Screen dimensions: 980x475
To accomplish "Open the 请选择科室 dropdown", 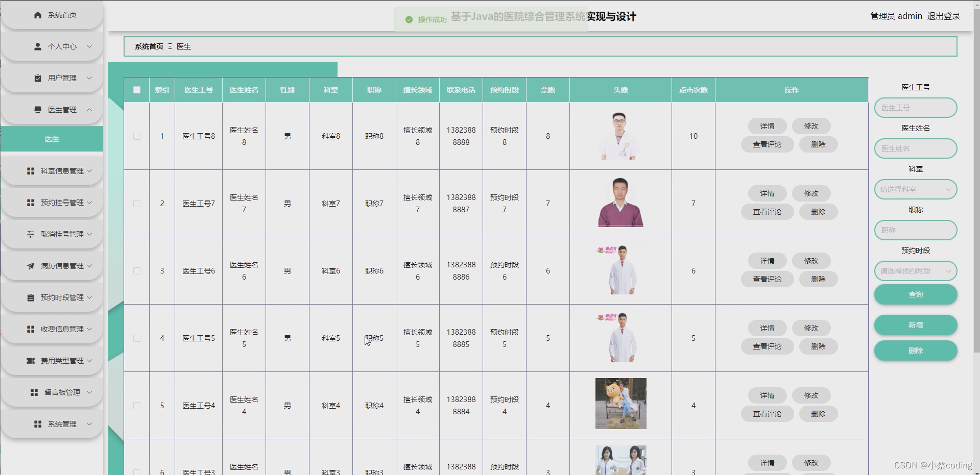I will pos(916,189).
